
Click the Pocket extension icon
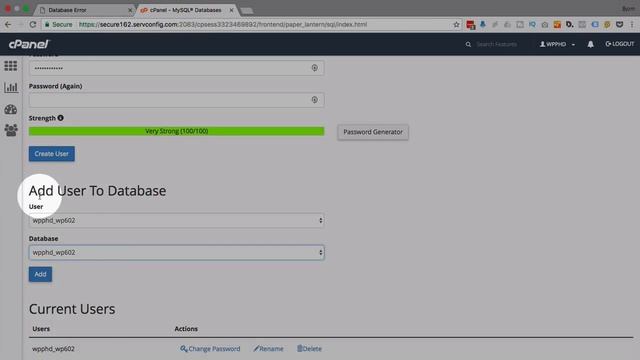tap(620, 24)
